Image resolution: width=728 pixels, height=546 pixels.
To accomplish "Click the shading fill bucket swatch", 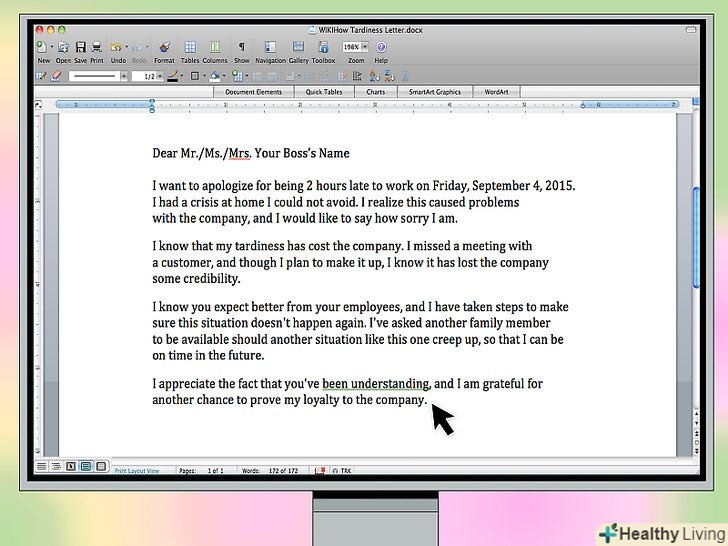I will [214, 76].
